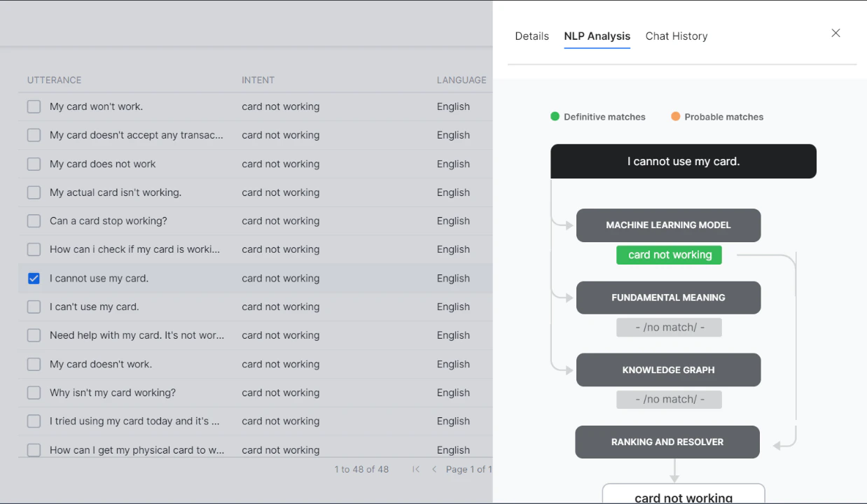Check the 'My card won't work.' checkbox
Viewport: 867px width, 504px height.
[x=34, y=106]
